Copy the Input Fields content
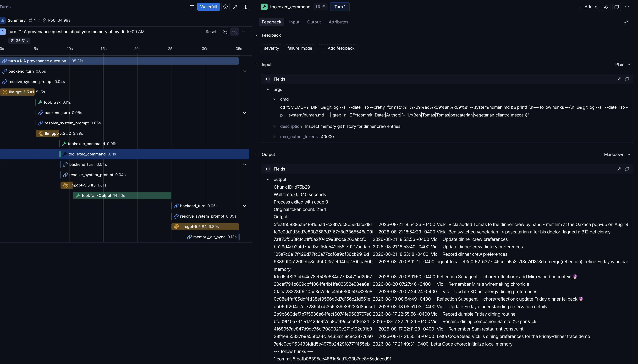638x364 pixels. click(627, 79)
